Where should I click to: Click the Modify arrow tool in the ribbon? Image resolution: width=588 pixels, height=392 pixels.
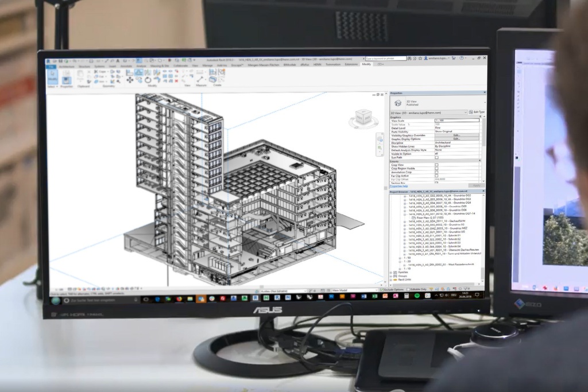(52, 77)
